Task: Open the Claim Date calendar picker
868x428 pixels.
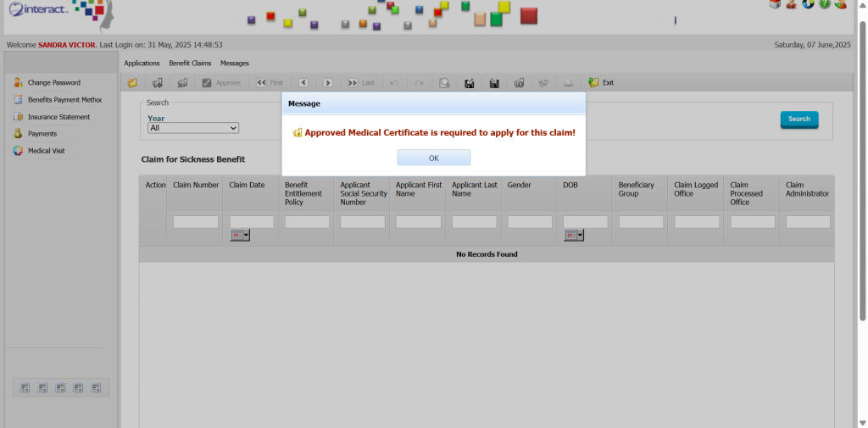Action: click(x=240, y=235)
